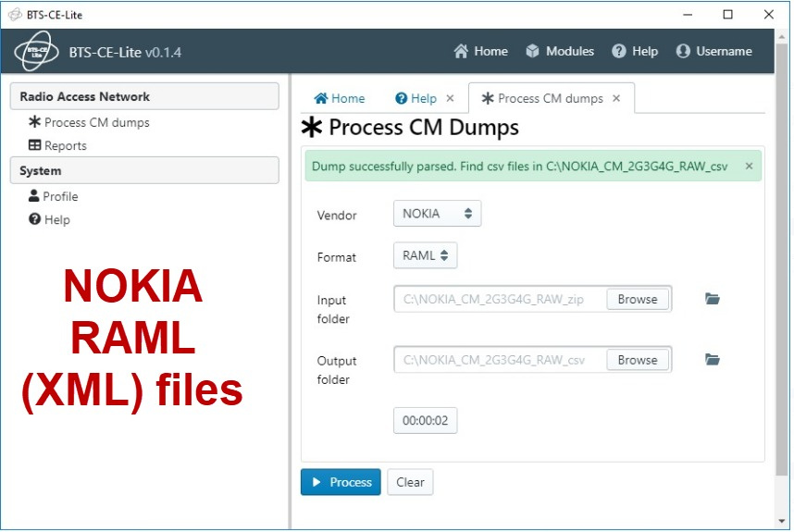This screenshot has width=794, height=532.
Task: Close the Process CM dumps tab
Action: point(616,98)
